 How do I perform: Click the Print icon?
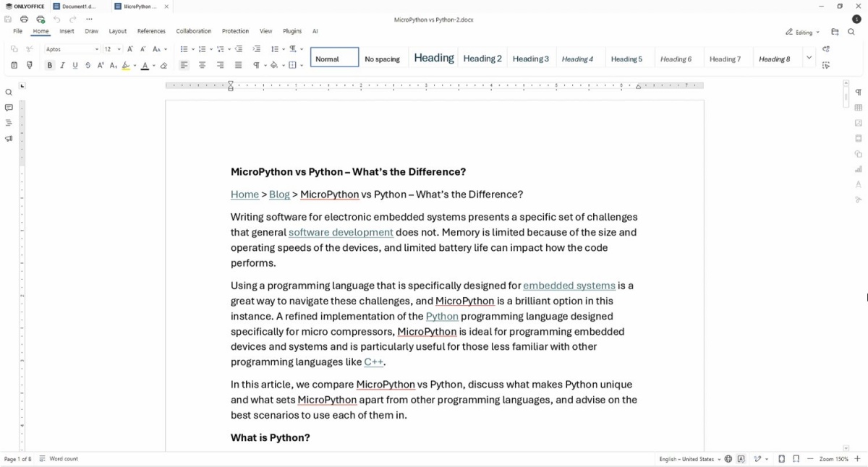(x=24, y=20)
